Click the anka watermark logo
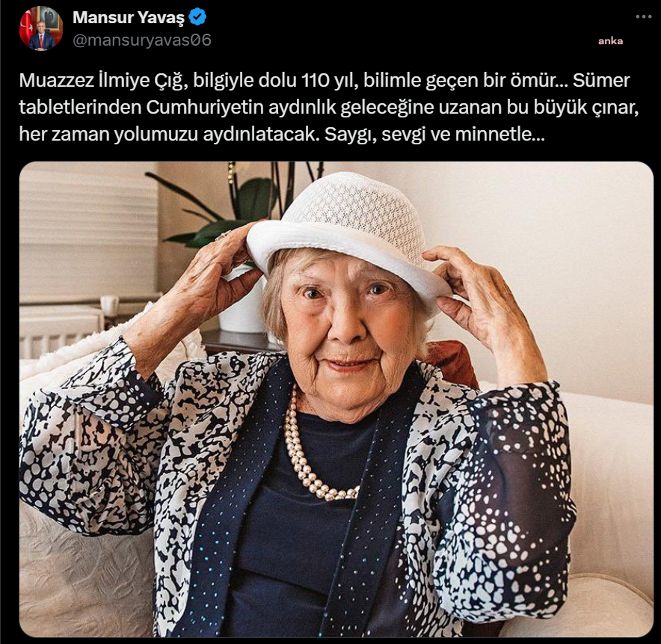This screenshot has height=644, width=661. 610,41
